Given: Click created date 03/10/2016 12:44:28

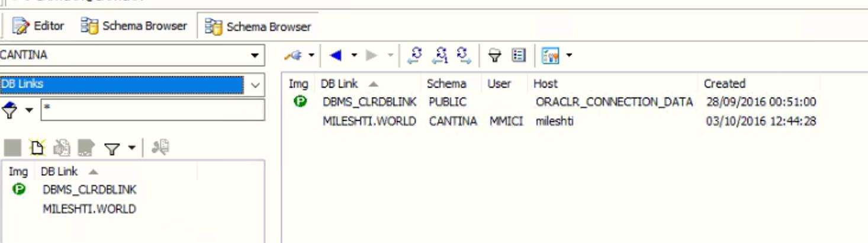Looking at the screenshot, I should click(x=761, y=121).
